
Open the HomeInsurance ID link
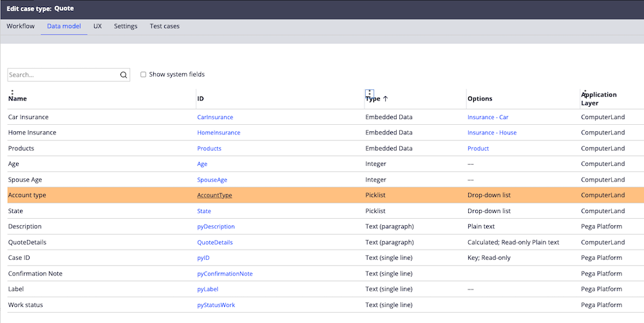pos(218,133)
